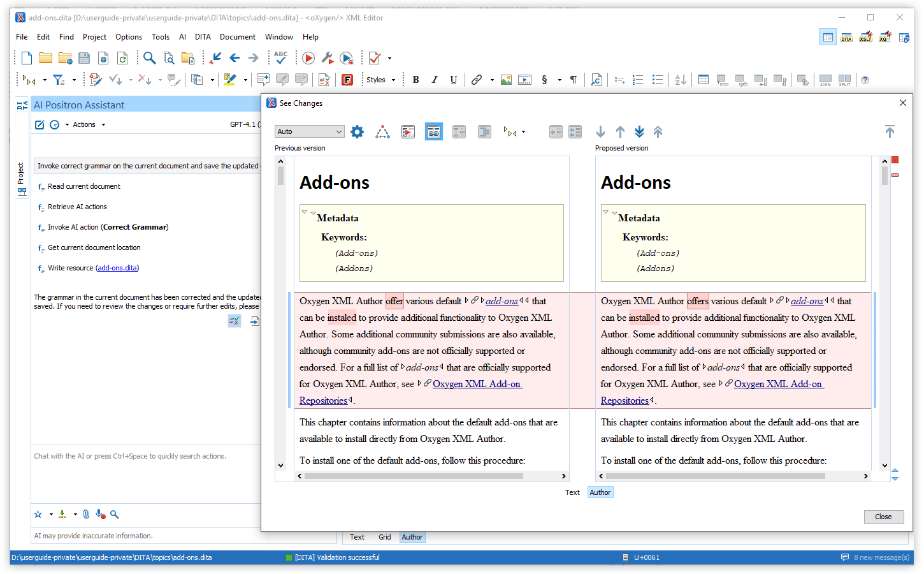Screen dimensions: 924x574
Task: Click the Highlight marker tool
Action: [x=230, y=80]
